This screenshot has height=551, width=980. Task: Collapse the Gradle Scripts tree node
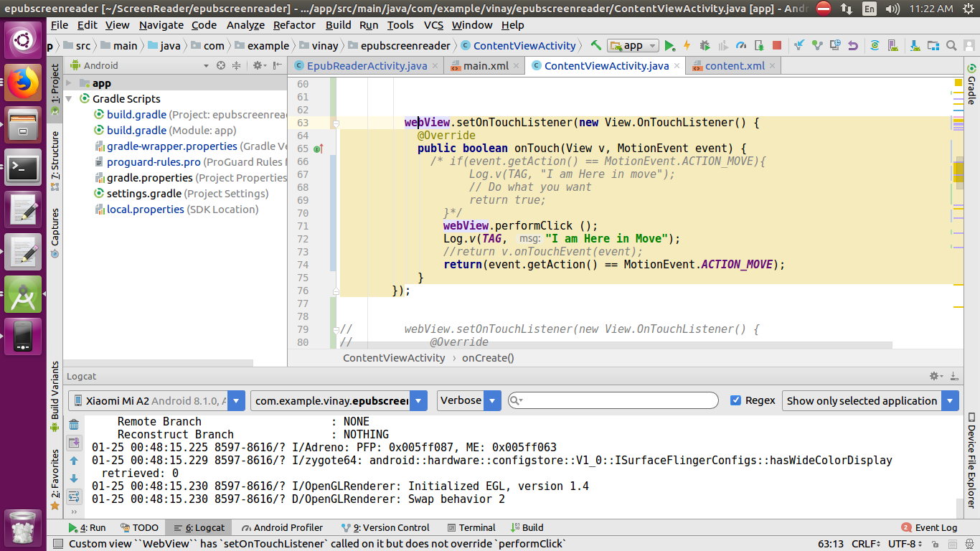pyautogui.click(x=70, y=99)
